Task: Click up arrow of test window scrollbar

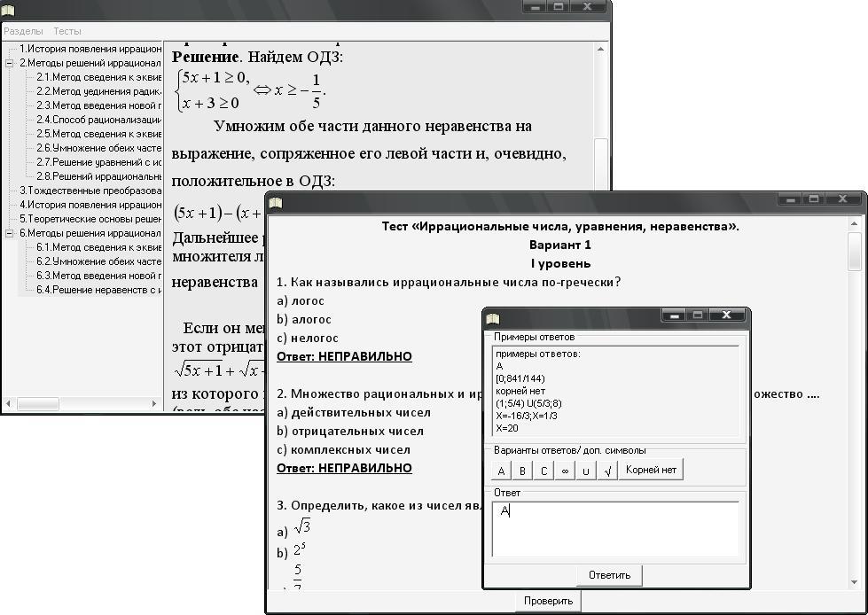Action: 854,224
